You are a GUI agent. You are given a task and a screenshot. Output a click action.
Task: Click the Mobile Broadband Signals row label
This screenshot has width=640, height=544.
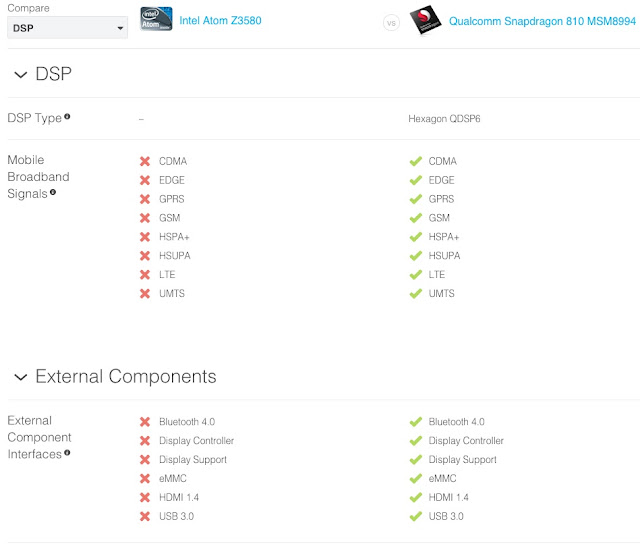tap(38, 177)
